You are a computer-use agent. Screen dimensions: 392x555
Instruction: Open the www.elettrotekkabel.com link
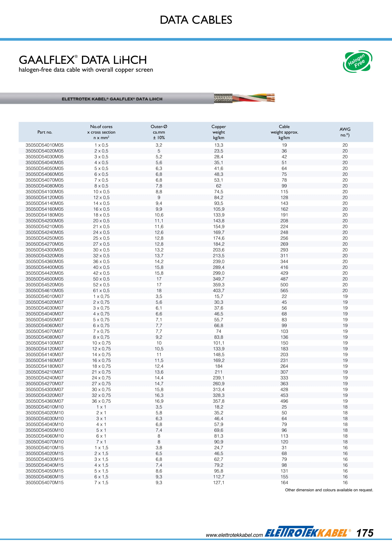tap(234, 535)
